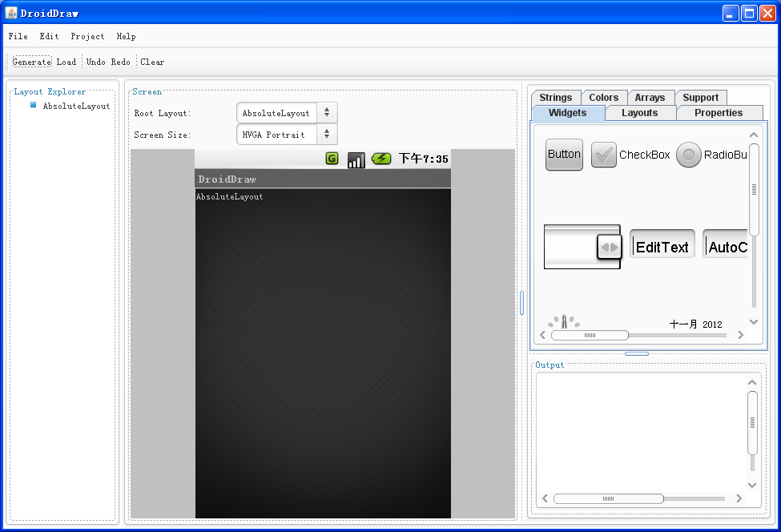Pick the analog clock widget
Viewport: 781px width, 532px height.
click(x=564, y=322)
